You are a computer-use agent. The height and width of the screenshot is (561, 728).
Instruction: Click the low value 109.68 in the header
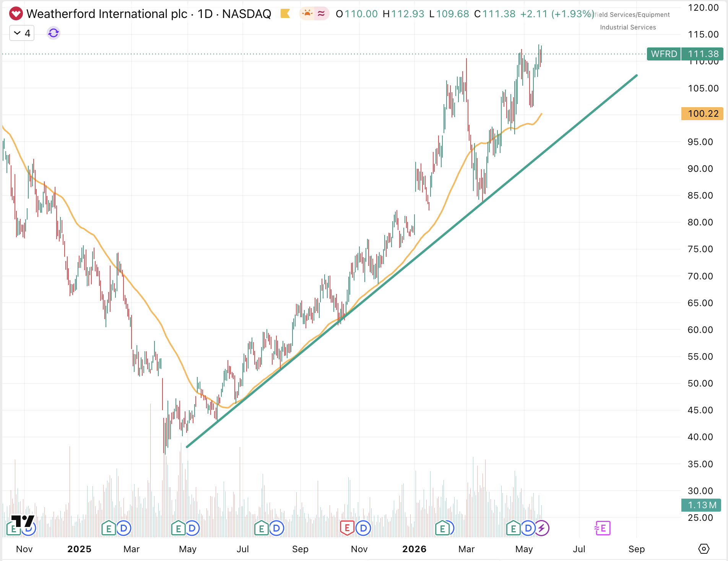click(452, 14)
